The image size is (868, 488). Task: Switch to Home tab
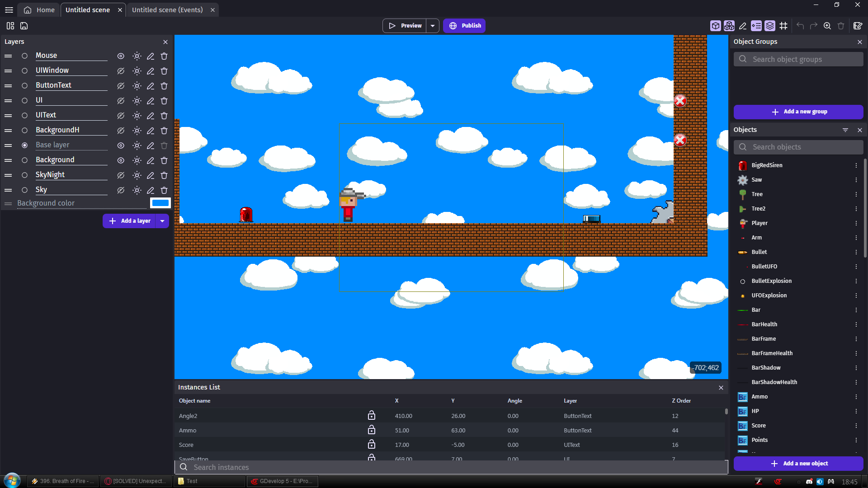pos(39,9)
